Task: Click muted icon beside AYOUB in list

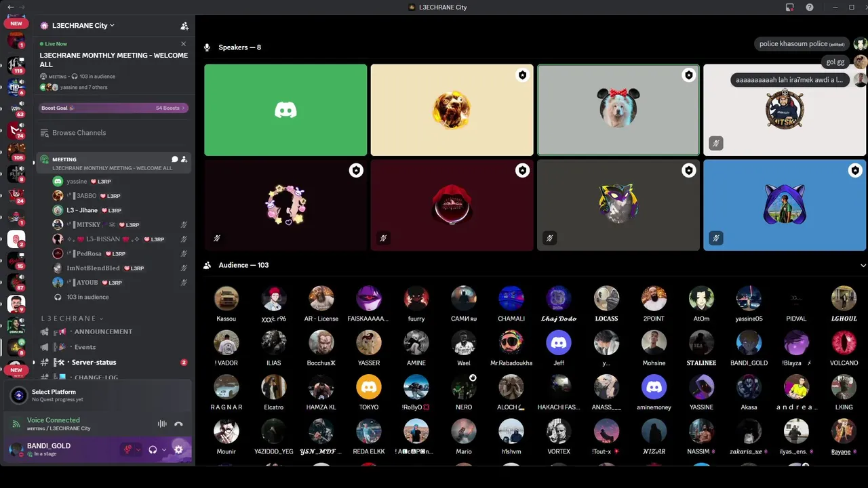Action: pyautogui.click(x=184, y=283)
